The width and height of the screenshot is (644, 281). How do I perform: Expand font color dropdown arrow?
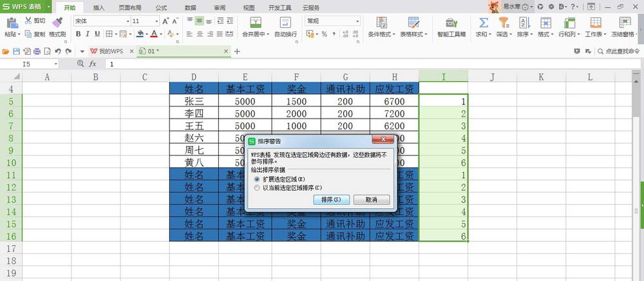(161, 35)
